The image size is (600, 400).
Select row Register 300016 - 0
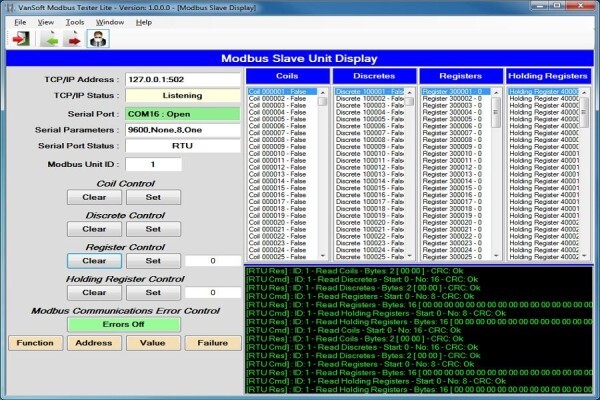(456, 195)
